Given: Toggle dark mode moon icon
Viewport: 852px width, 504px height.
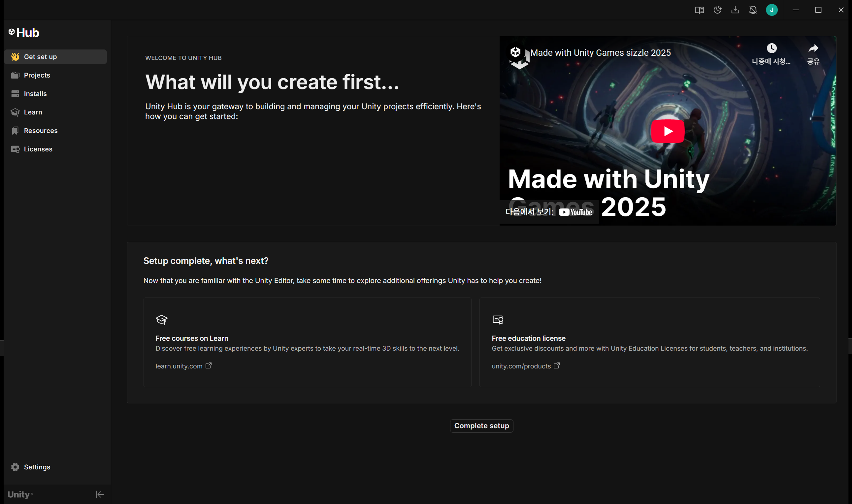Looking at the screenshot, I should 717,10.
